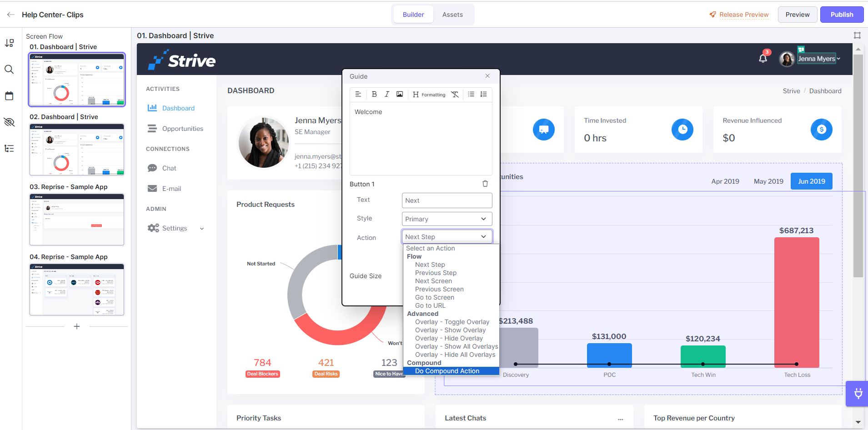Select the 01. Dashboard | Strive thumbnail

click(77, 80)
